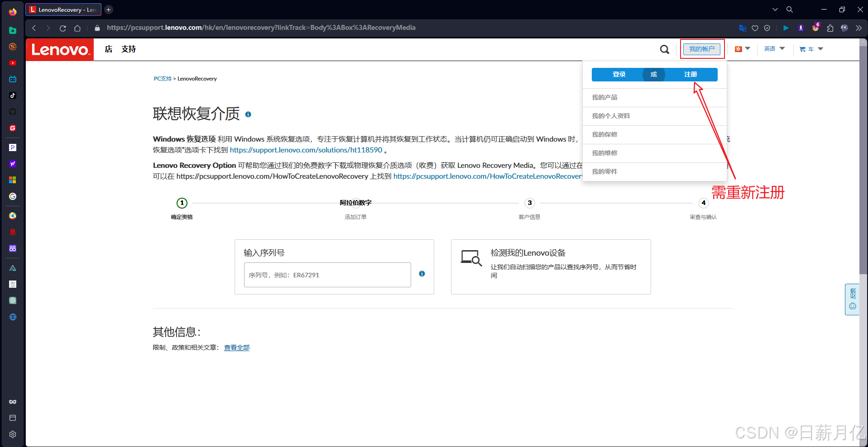
Task: Bookmark page with heart icon
Action: 755,28
